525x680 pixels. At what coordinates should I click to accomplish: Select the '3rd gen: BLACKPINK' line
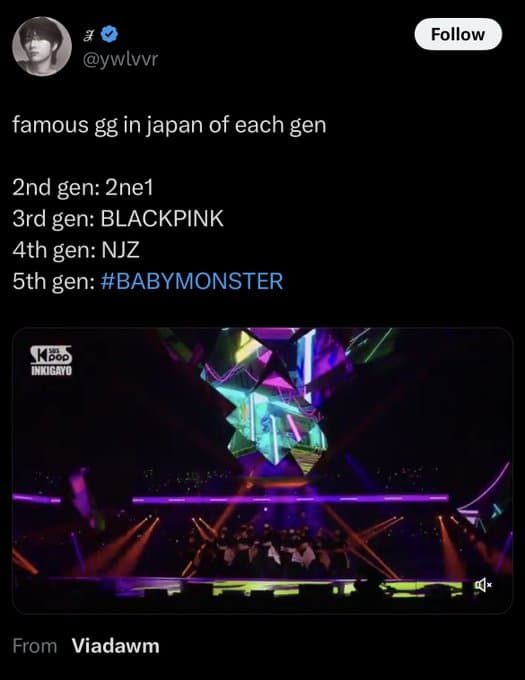(118, 218)
